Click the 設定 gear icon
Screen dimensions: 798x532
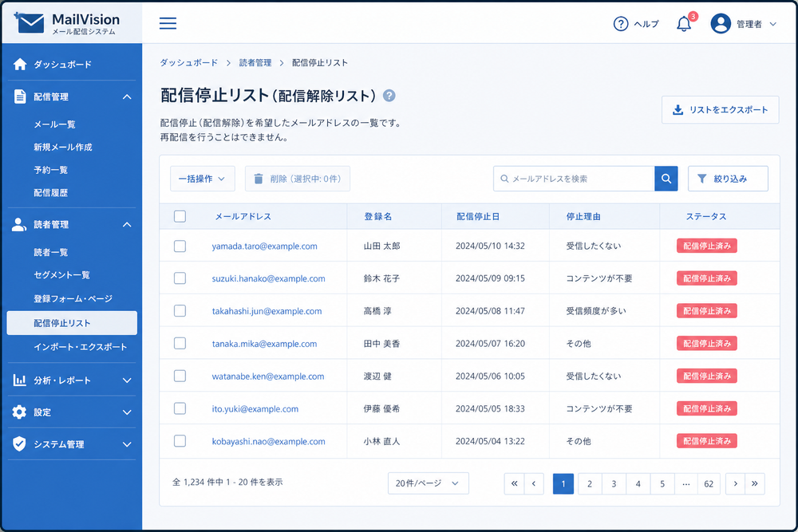(19, 412)
